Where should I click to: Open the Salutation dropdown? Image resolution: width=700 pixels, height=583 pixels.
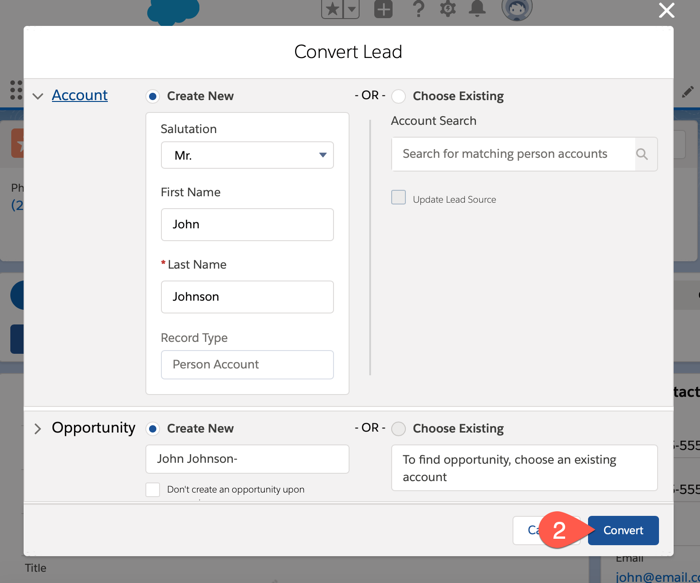(247, 155)
